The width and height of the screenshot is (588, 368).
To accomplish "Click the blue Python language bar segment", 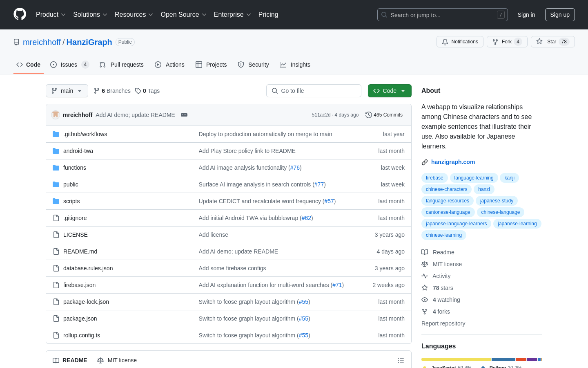I will 503,359.
